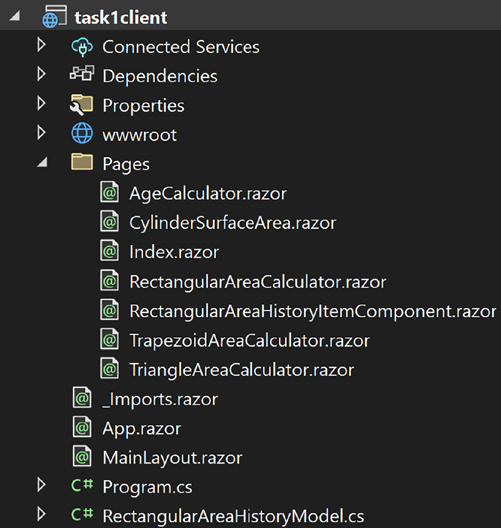
Task: Select the TrapezoidAreaCalculator.razor file name
Action: (x=249, y=341)
